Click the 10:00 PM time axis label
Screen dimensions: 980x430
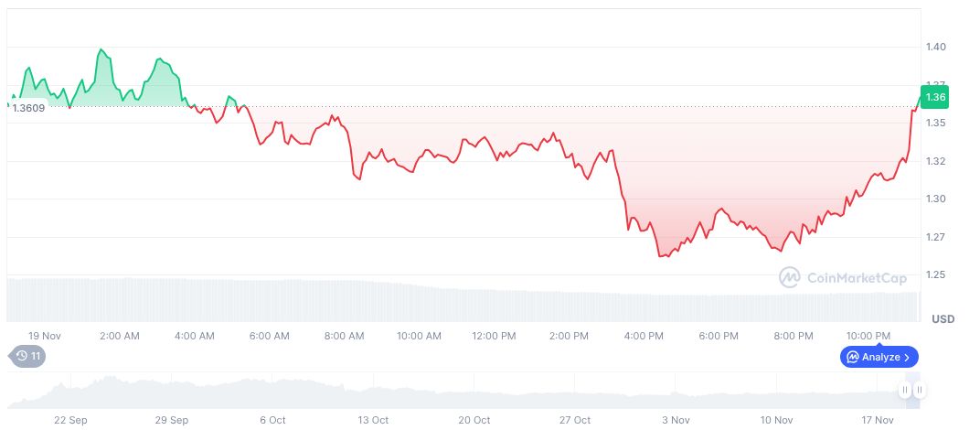click(x=868, y=336)
